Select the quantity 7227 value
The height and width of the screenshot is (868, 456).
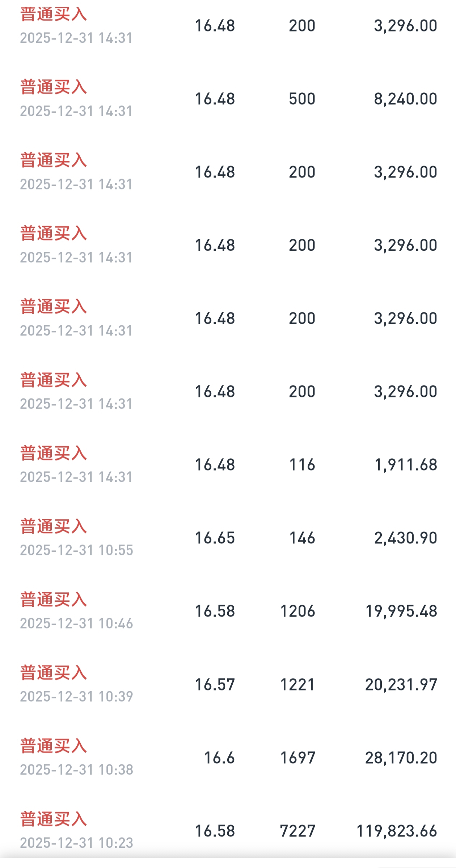click(298, 831)
